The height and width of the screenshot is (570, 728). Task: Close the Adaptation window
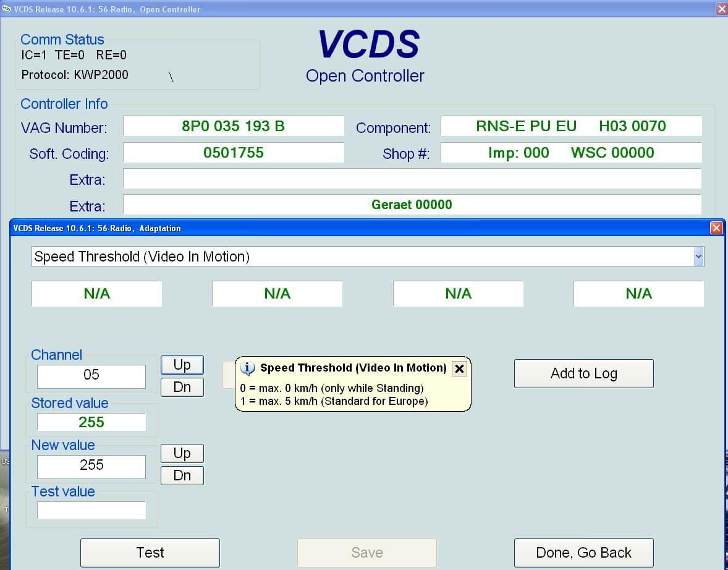716,228
